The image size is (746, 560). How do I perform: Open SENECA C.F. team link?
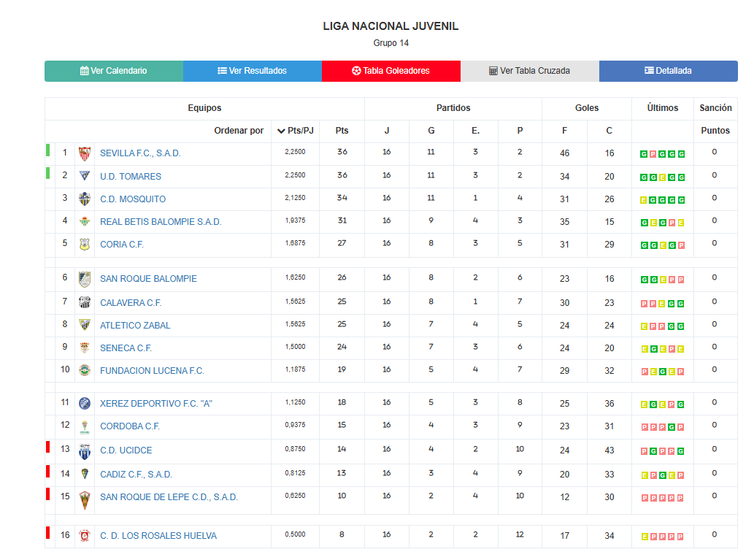pos(126,348)
